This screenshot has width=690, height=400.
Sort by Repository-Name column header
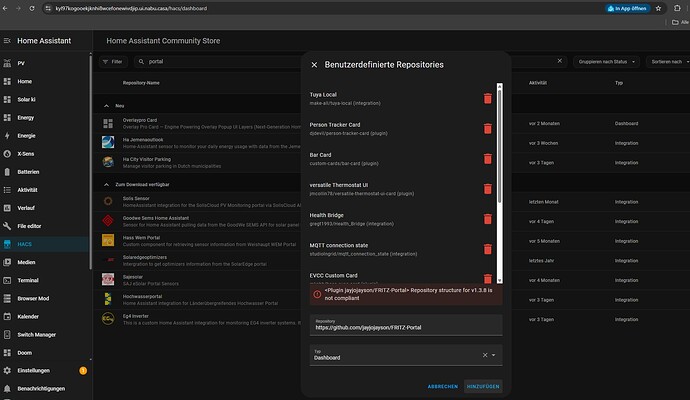141,83
